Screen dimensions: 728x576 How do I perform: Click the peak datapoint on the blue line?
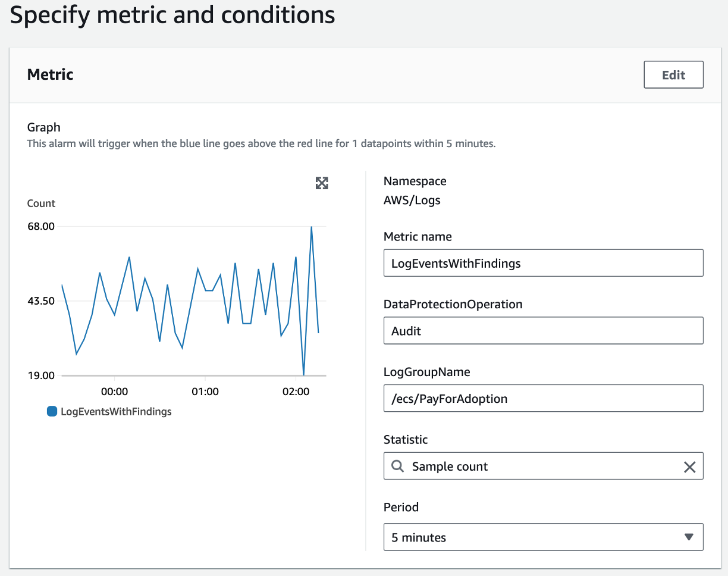tap(311, 226)
